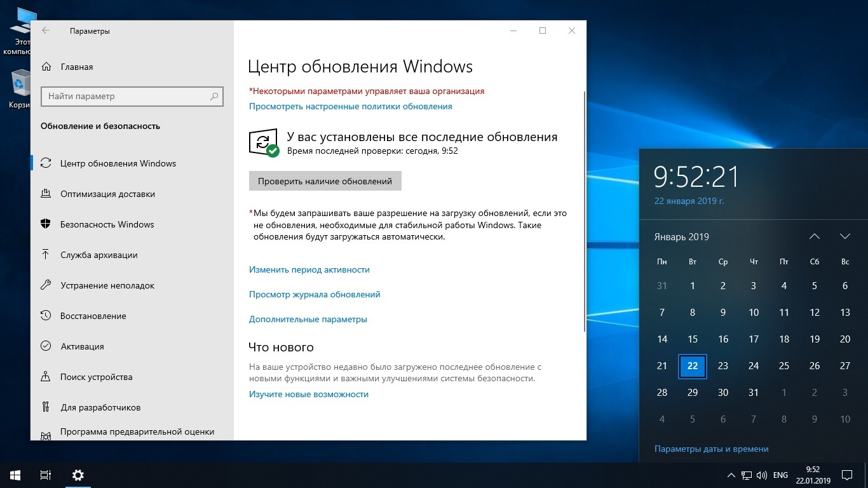
Task: Select January 27 in the calendar
Action: (x=845, y=366)
